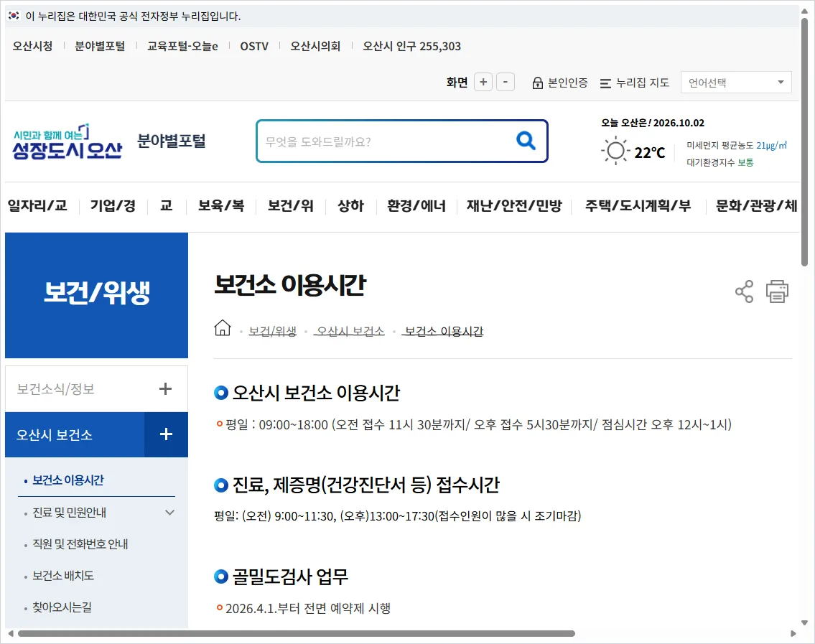The width and height of the screenshot is (815, 644).
Task: Select 보건소 이용시간 sidebar item
Action: 68,480
